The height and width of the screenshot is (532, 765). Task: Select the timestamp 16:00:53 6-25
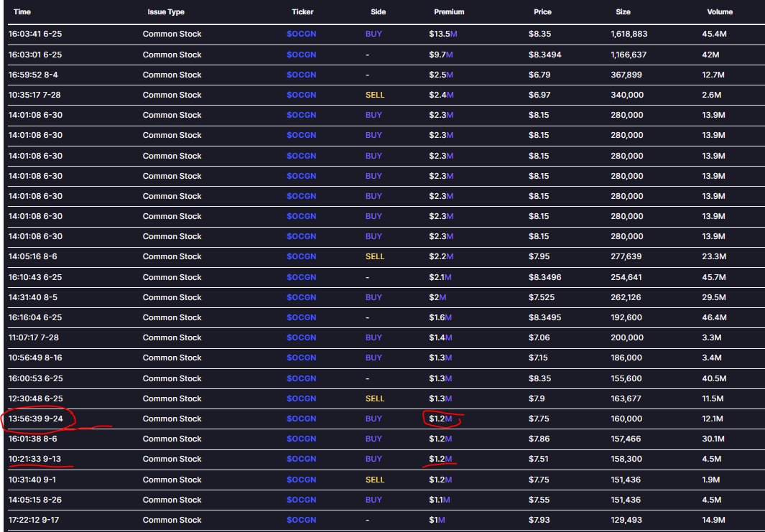point(35,378)
